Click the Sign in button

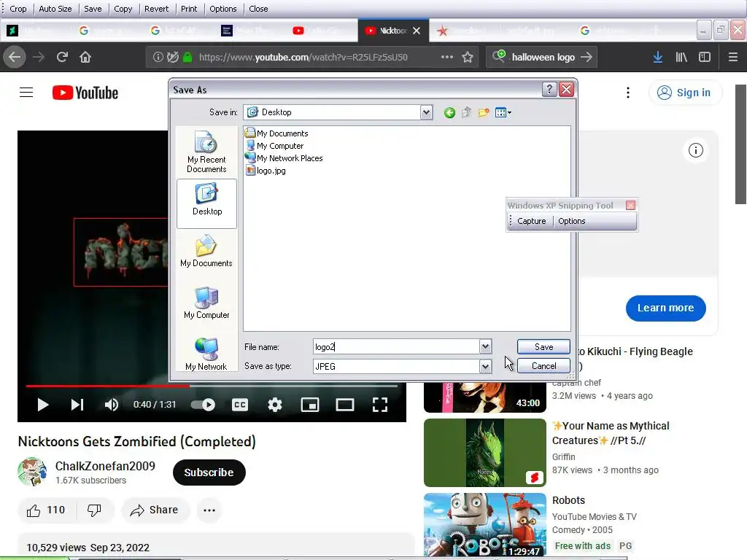click(x=685, y=93)
